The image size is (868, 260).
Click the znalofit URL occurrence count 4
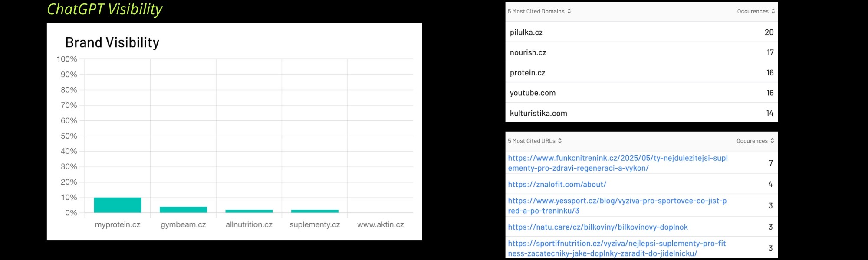pos(770,185)
